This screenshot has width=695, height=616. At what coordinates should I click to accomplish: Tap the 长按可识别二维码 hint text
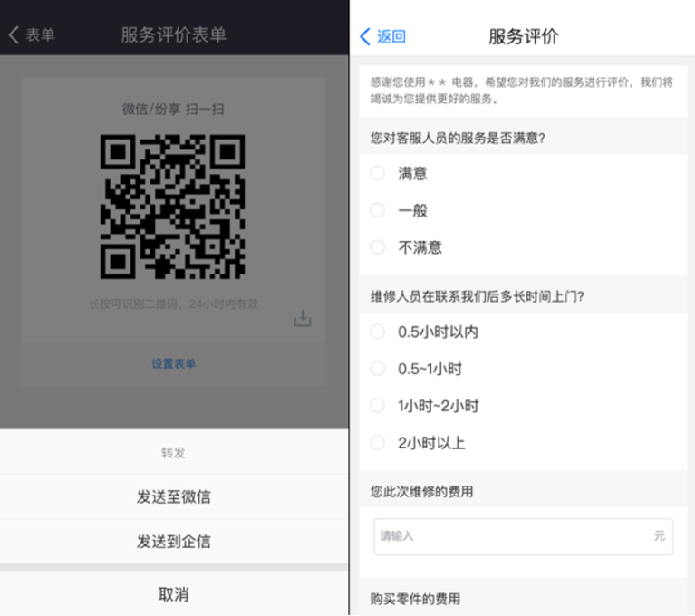point(173,304)
